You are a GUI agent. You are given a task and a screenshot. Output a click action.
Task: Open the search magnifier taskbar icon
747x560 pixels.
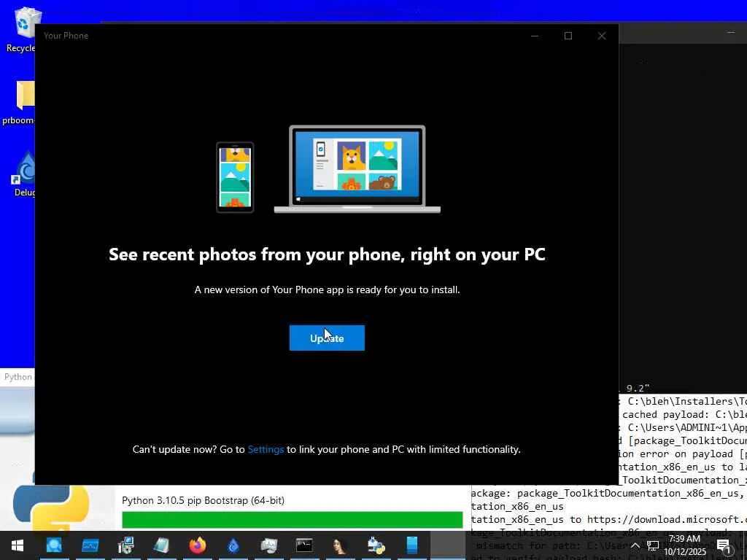54,545
